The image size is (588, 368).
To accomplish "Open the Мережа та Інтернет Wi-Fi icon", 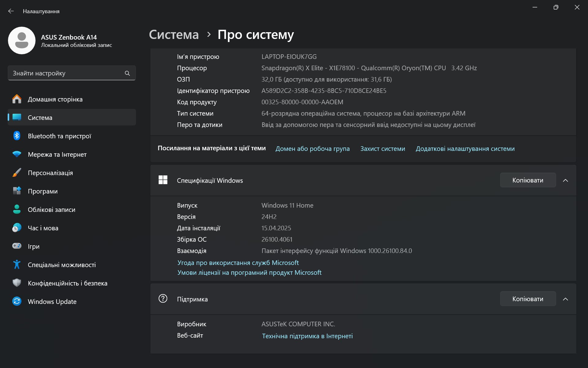I will point(17,154).
